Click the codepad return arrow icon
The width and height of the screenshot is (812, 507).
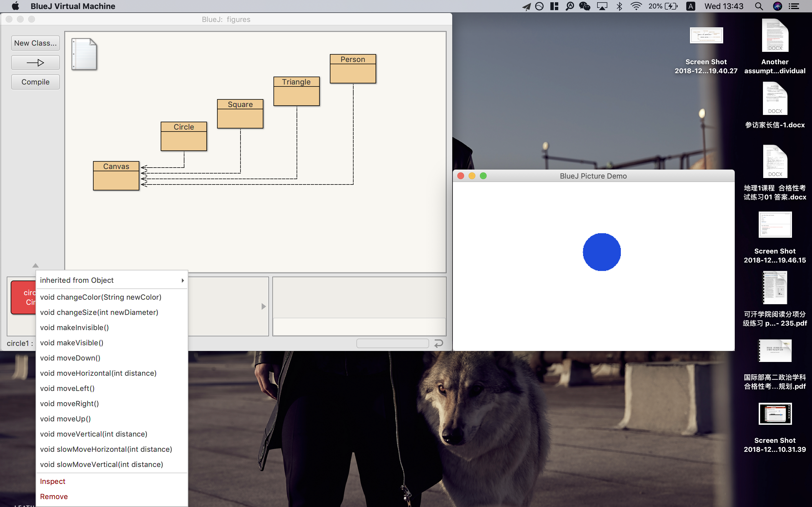(438, 343)
